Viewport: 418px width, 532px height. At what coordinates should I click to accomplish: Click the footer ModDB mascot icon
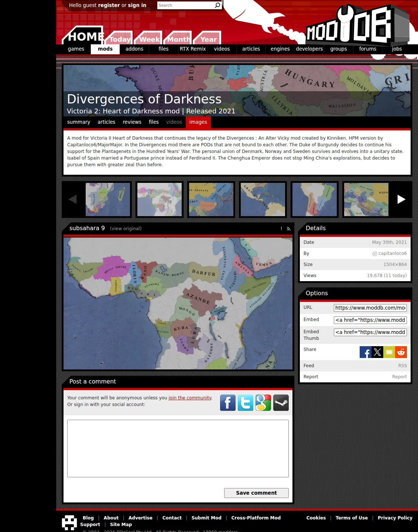click(x=69, y=523)
